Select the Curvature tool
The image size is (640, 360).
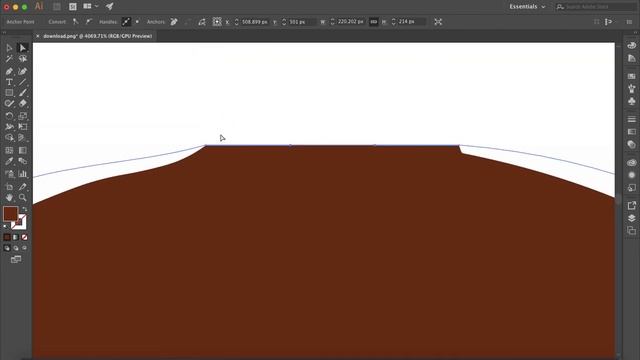tap(23, 71)
